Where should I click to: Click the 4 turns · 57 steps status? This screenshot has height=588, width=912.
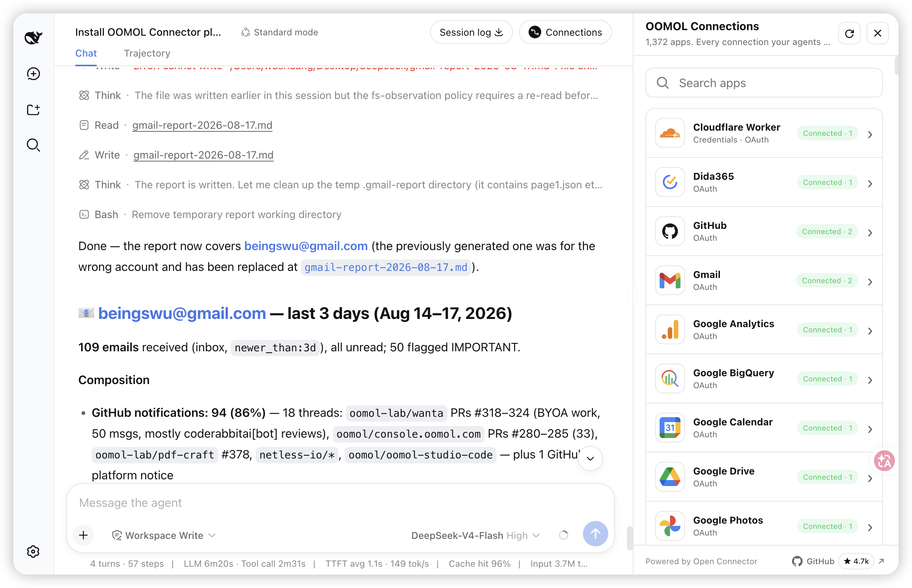tap(127, 563)
